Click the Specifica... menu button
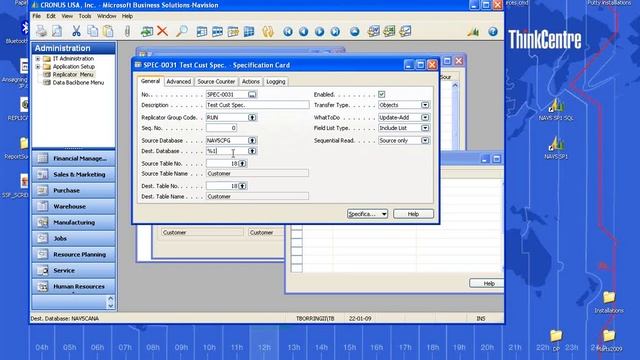The width and height of the screenshot is (640, 360). [367, 214]
